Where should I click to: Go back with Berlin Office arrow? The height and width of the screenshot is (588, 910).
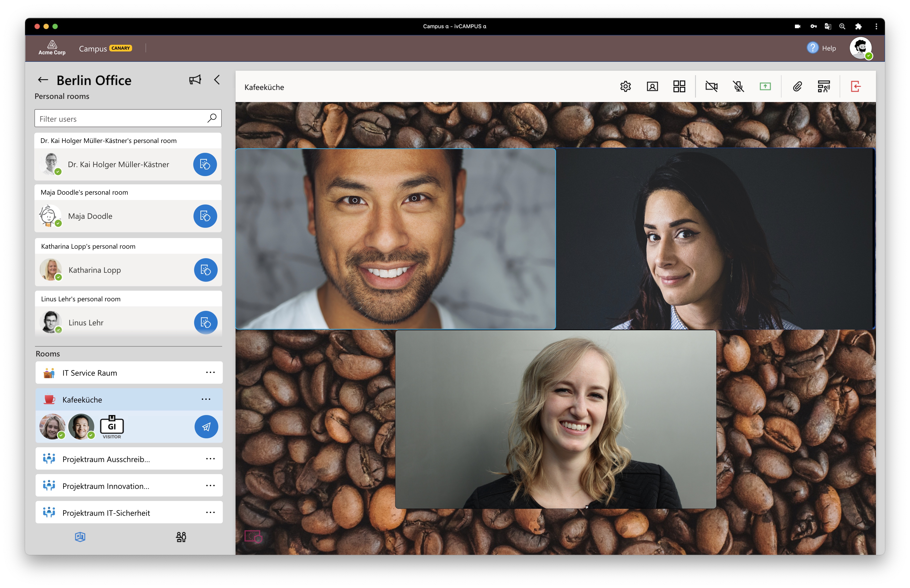click(x=43, y=80)
